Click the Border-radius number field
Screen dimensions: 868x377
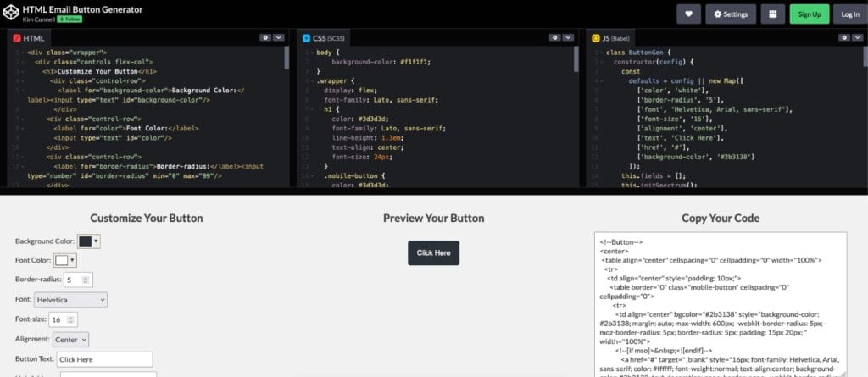[x=78, y=280]
